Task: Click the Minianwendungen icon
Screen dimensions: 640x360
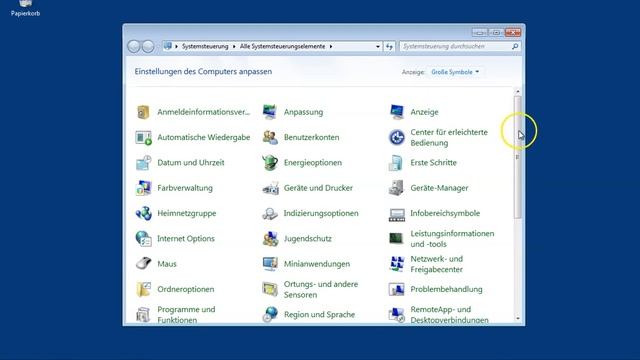Action: pos(270,264)
